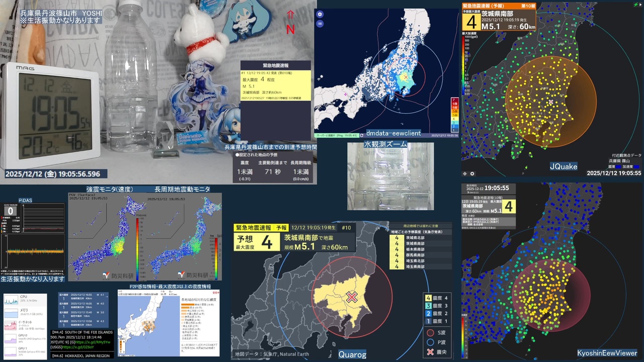This screenshot has width=644, height=362.
Task: Click the サーバーと接続中 status in dmdata-eewclient
Action: (337, 135)
